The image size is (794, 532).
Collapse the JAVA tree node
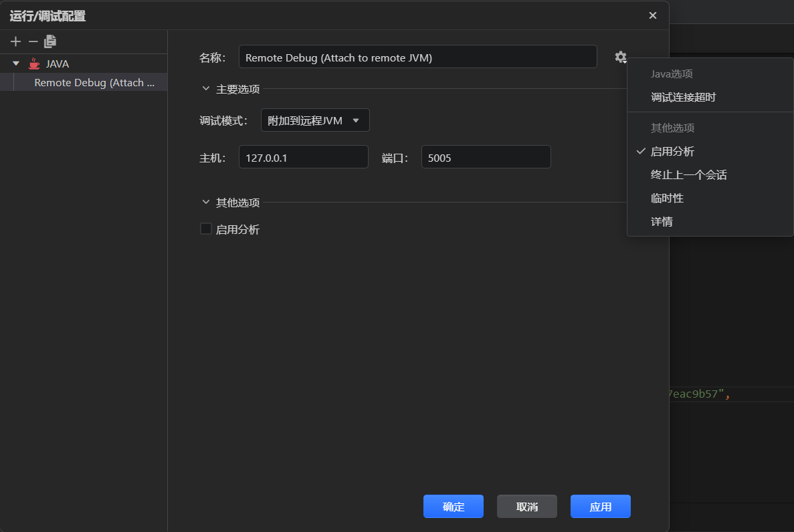[15, 63]
